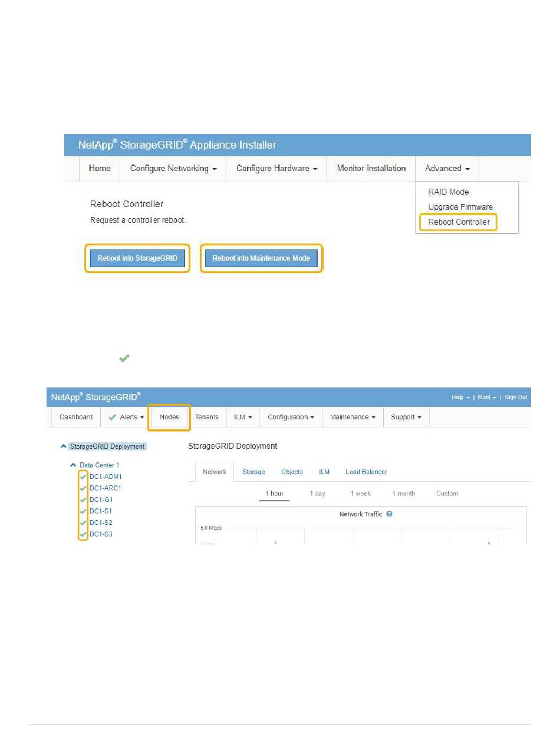
Task: Click the green checkmark beside DC1-ADM1
Action: click(x=83, y=476)
